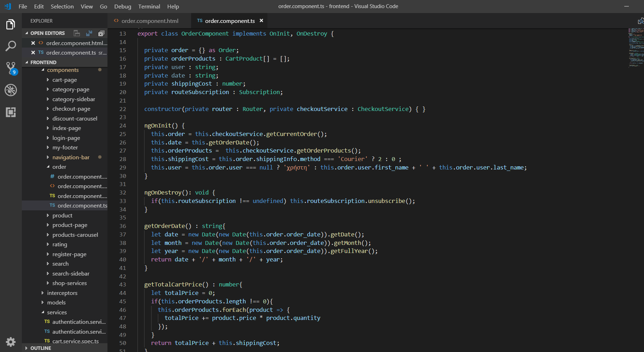Click New Untitled File icon in Open Editors

[77, 33]
